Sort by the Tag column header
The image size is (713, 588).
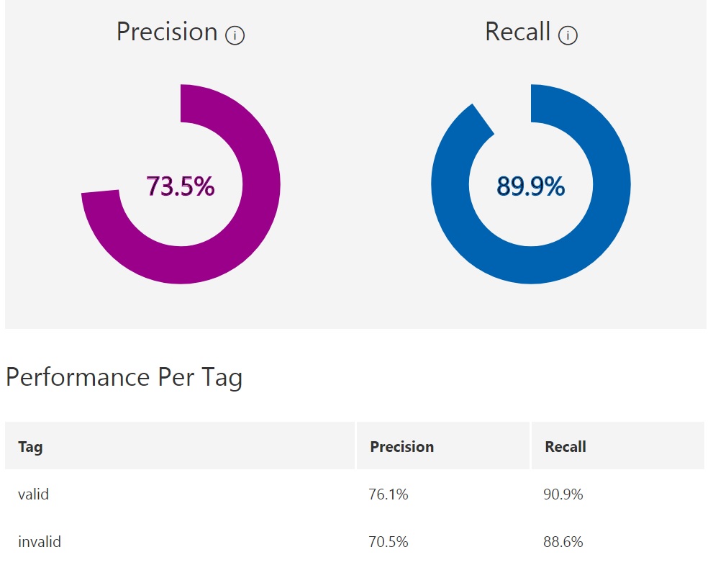pyautogui.click(x=30, y=447)
